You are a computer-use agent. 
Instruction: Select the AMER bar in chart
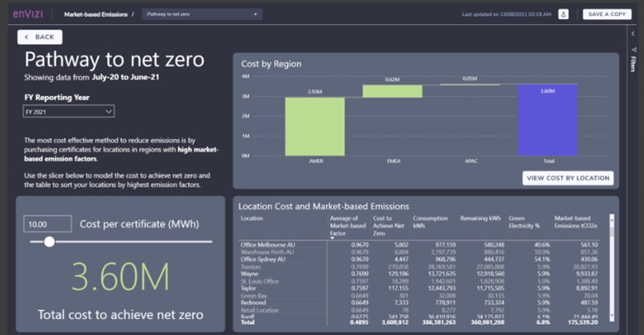click(x=315, y=126)
